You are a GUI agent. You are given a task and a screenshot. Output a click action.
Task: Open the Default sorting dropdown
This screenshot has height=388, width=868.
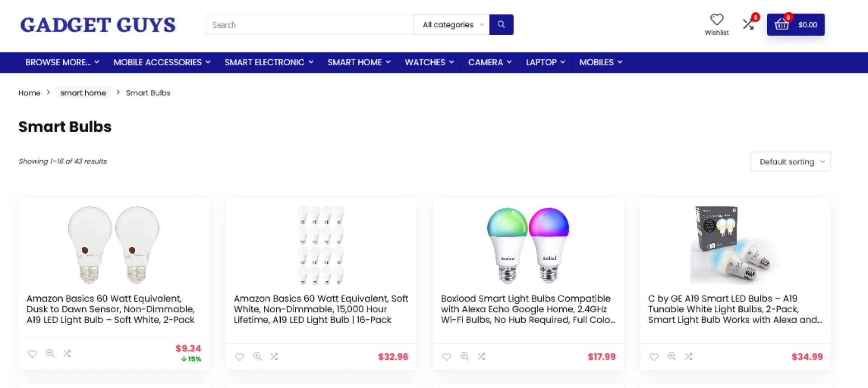click(x=790, y=161)
